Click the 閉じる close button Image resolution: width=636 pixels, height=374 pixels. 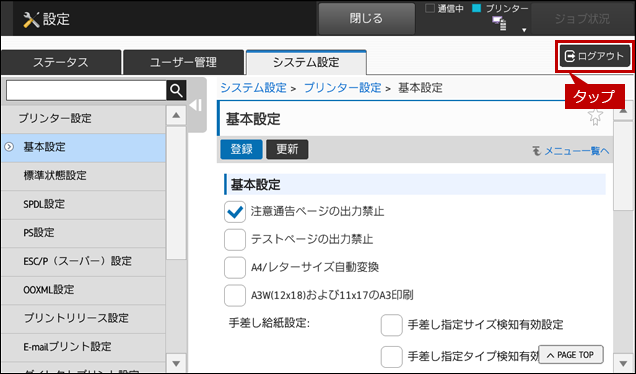click(366, 19)
